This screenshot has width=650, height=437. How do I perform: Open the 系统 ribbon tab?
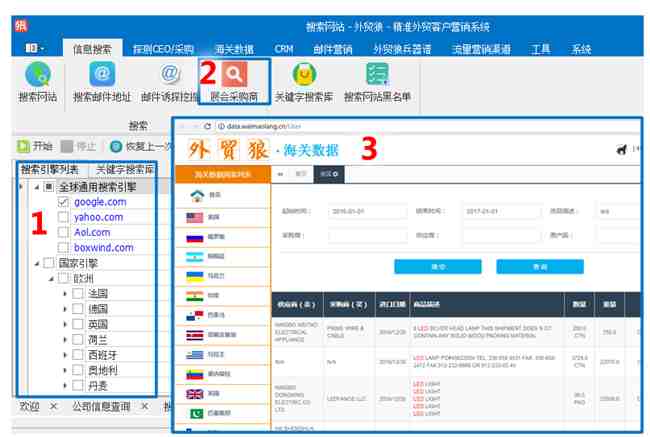pos(581,49)
